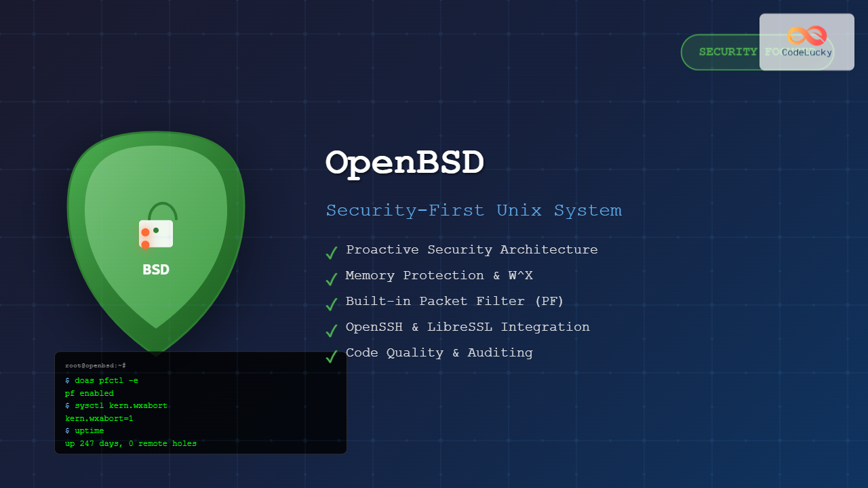Click the orange dot on the padlock
Image resolution: width=868 pixels, height=488 pixels.
(x=145, y=232)
